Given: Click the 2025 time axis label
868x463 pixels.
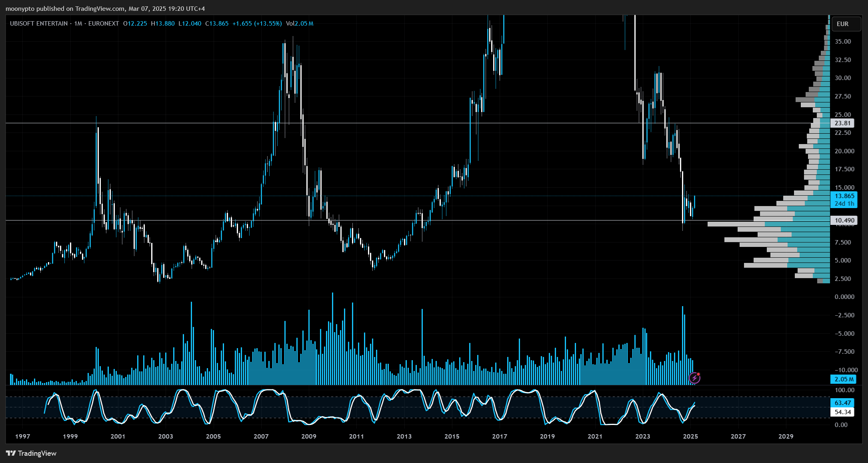Looking at the screenshot, I should pos(690,437).
